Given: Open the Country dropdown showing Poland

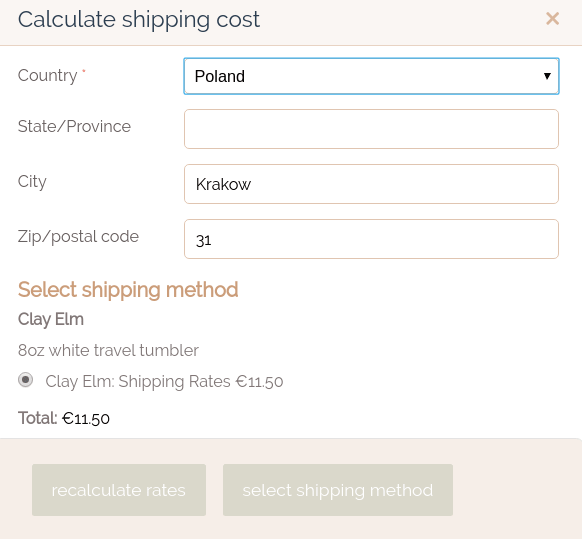Looking at the screenshot, I should coord(371,76).
